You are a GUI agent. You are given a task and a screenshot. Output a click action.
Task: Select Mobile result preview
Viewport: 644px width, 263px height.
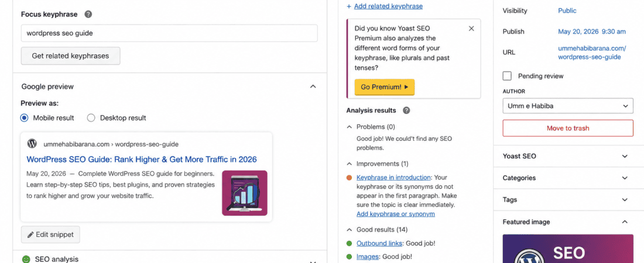click(24, 117)
